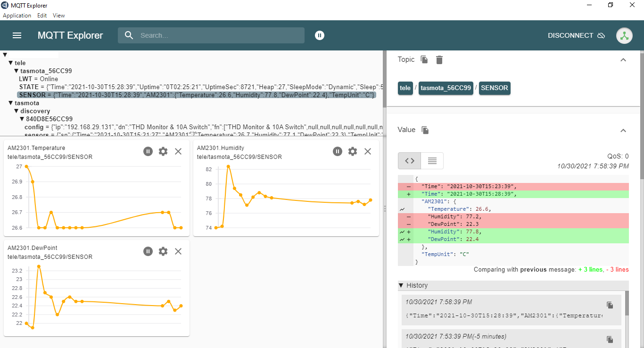Remove the AM2301.Humidity chart

point(368,151)
